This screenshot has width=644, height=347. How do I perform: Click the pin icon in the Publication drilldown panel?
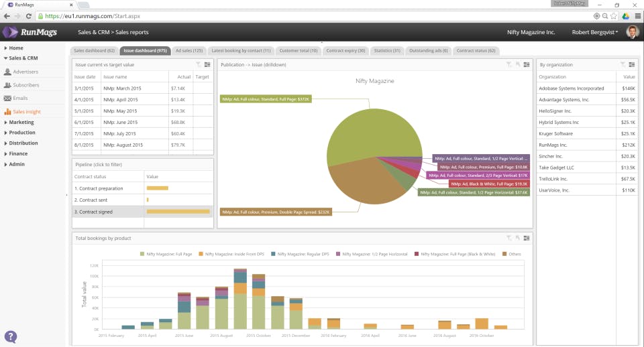pos(517,64)
